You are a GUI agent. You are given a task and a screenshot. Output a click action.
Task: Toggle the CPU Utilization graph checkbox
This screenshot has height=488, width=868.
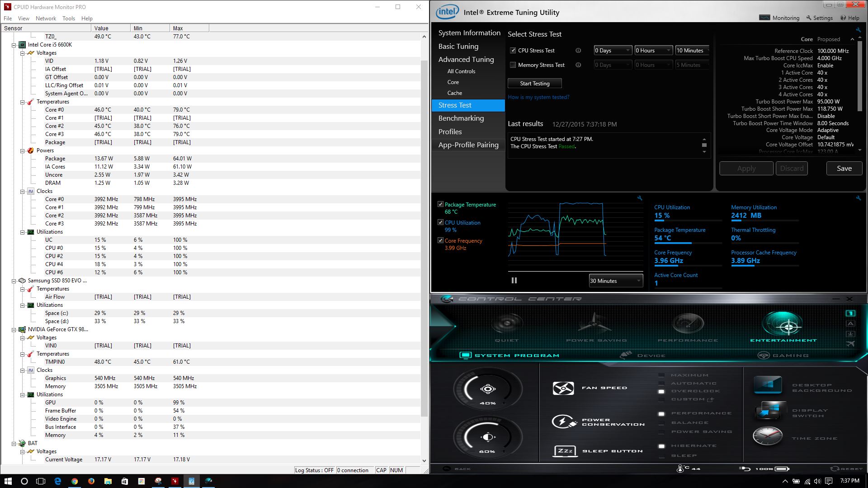point(440,222)
